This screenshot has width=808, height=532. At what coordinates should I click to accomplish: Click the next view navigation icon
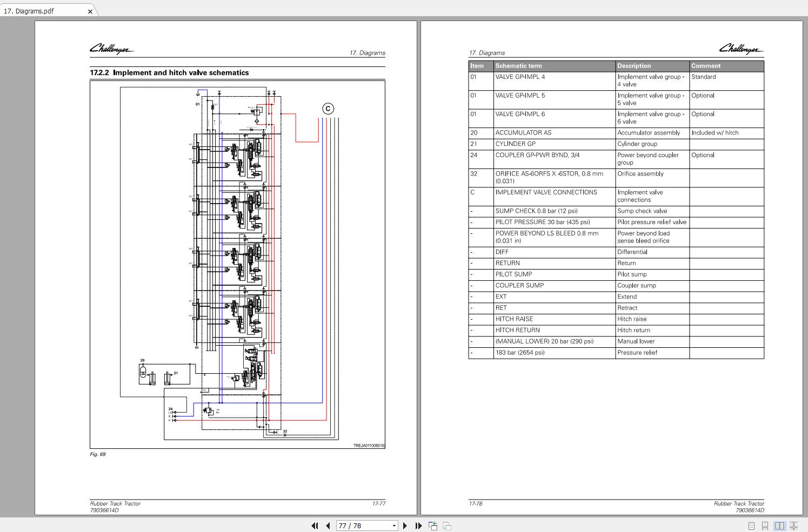coord(447,526)
